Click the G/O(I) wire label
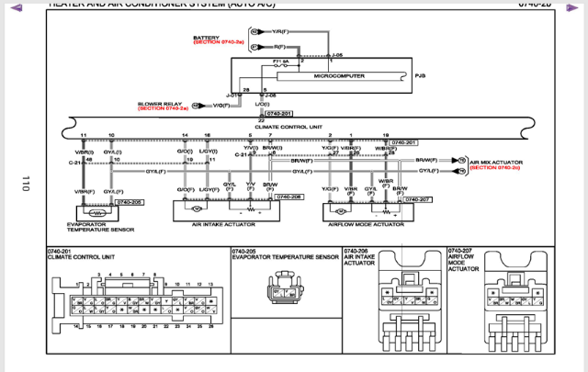Screen dimensions: 588x372 [x=185, y=152]
